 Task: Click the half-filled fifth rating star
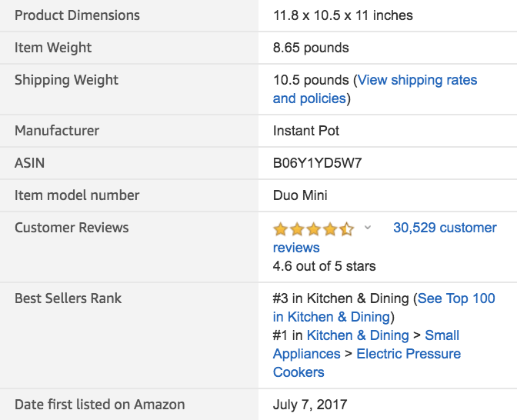coord(347,228)
